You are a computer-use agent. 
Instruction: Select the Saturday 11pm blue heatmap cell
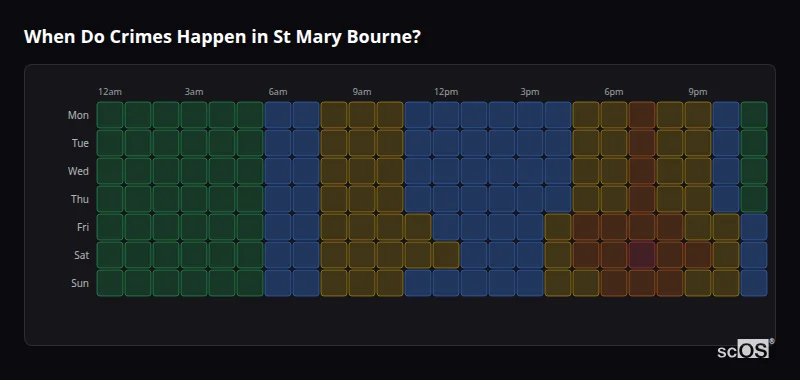click(x=754, y=255)
